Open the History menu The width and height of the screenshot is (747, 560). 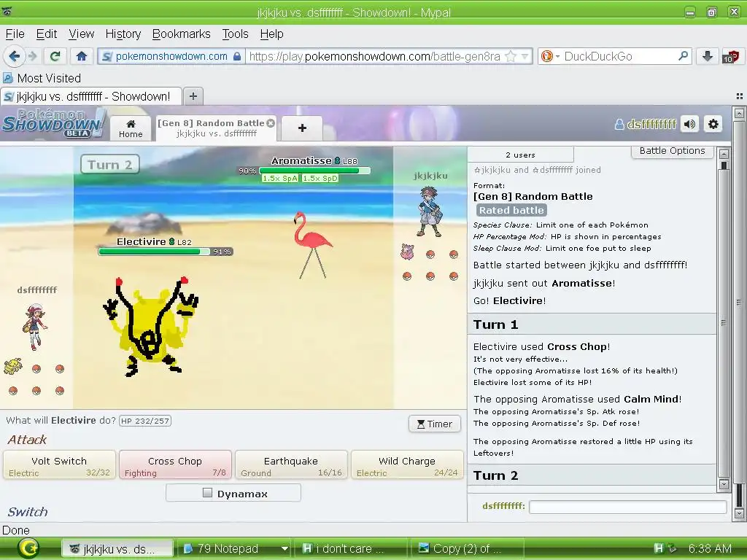[x=123, y=34]
